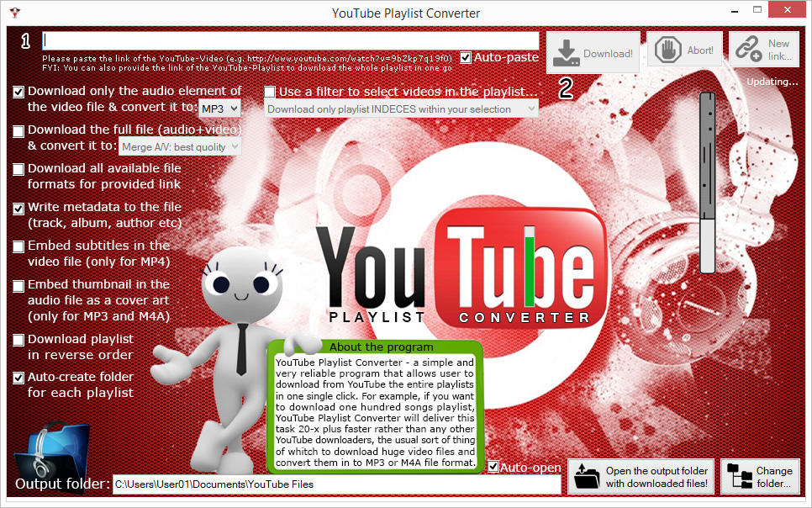Minimize the YouTube Playlist Converter window
The image size is (812, 508).
click(735, 10)
